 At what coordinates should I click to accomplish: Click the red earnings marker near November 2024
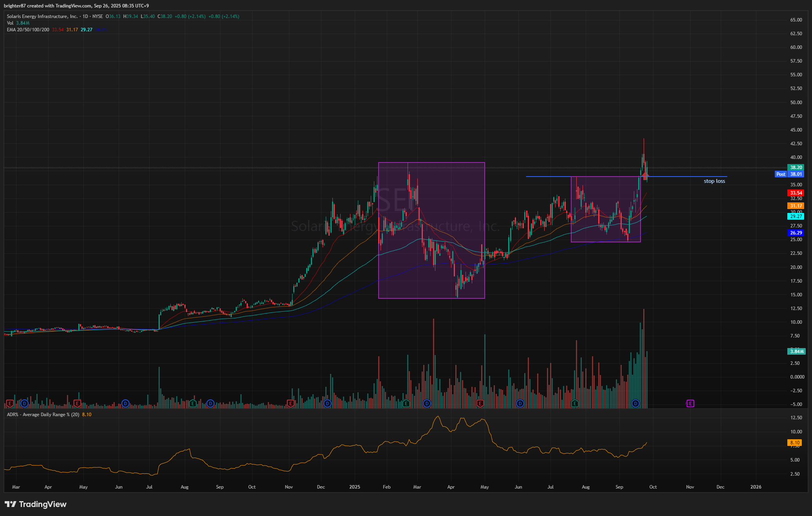[x=291, y=403]
